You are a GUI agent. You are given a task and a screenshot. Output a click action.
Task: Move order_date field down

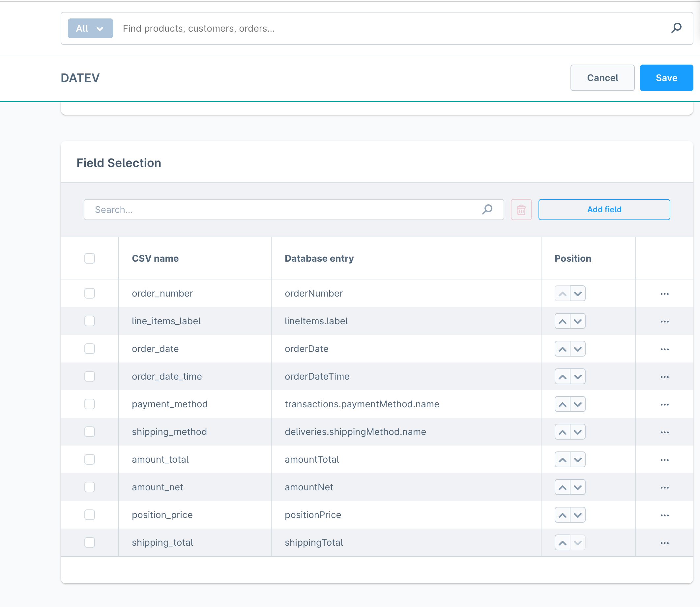[x=578, y=349]
